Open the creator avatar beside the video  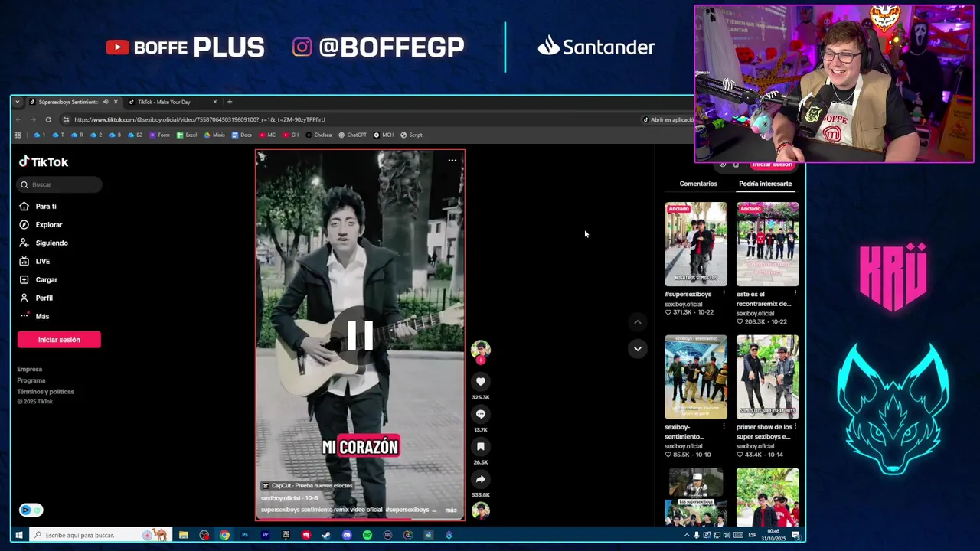(x=481, y=350)
